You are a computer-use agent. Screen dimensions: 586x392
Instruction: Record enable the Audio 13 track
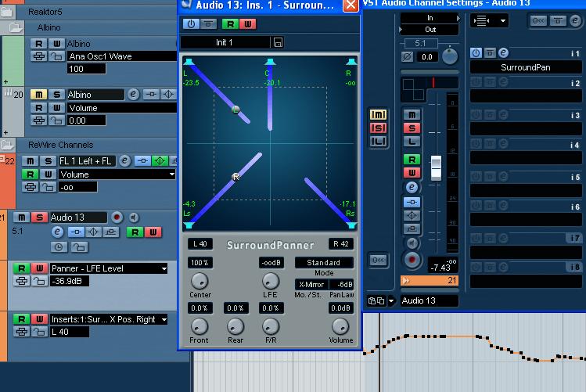tap(117, 217)
